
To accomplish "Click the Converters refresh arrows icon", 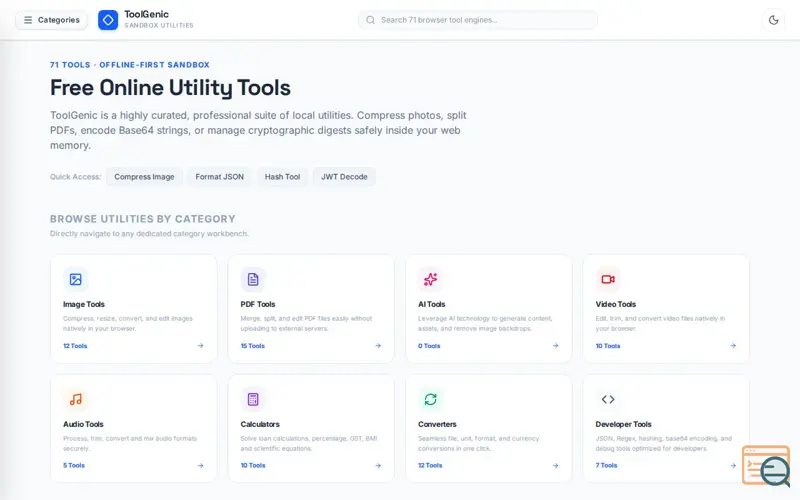I will click(431, 399).
